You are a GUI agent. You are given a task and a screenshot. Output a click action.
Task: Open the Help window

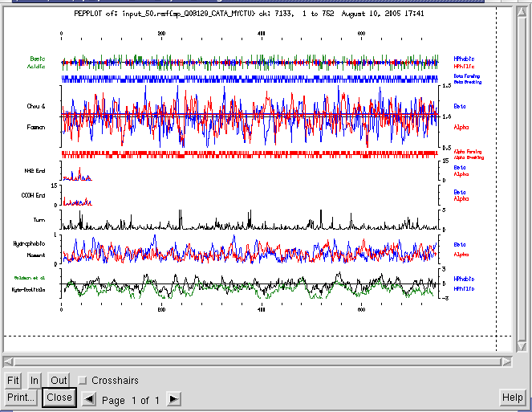[512, 398]
